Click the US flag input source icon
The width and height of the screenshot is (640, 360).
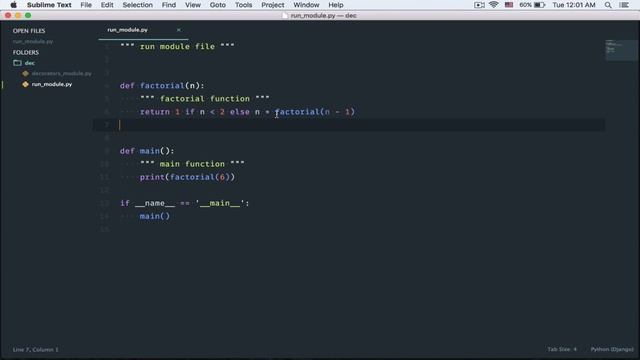509,5
